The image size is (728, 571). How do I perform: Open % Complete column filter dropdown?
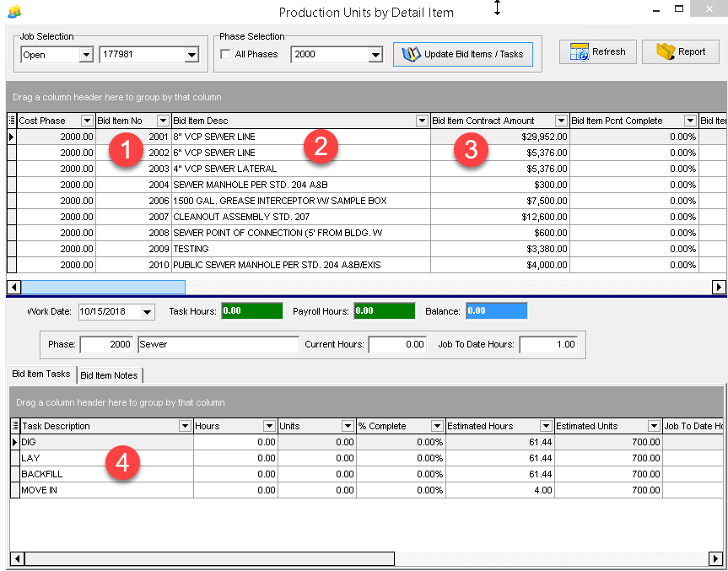[x=437, y=426]
